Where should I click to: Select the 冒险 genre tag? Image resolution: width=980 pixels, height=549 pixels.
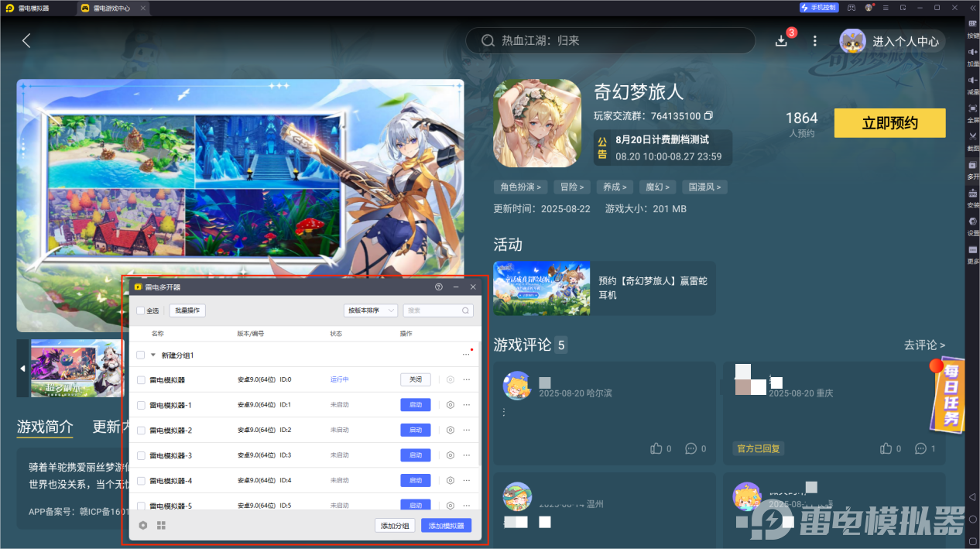[572, 187]
